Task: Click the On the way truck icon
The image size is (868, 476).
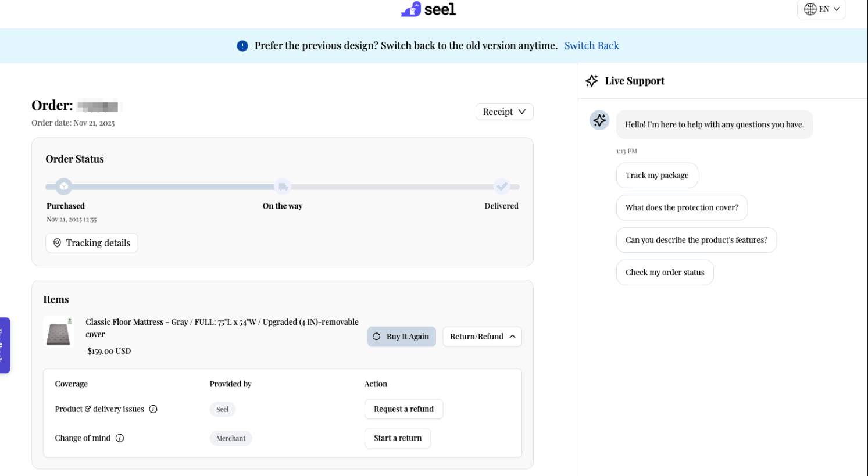Action: click(283, 187)
